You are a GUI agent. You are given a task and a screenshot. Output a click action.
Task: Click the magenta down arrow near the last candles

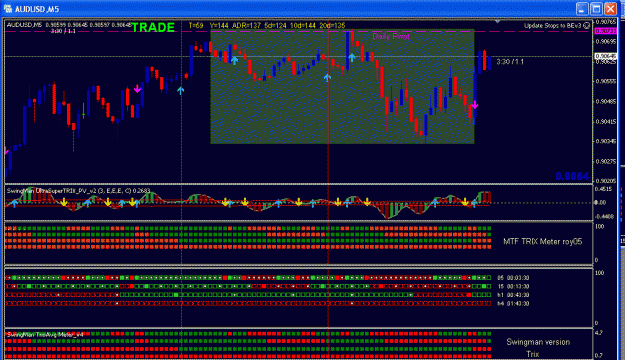[x=474, y=105]
